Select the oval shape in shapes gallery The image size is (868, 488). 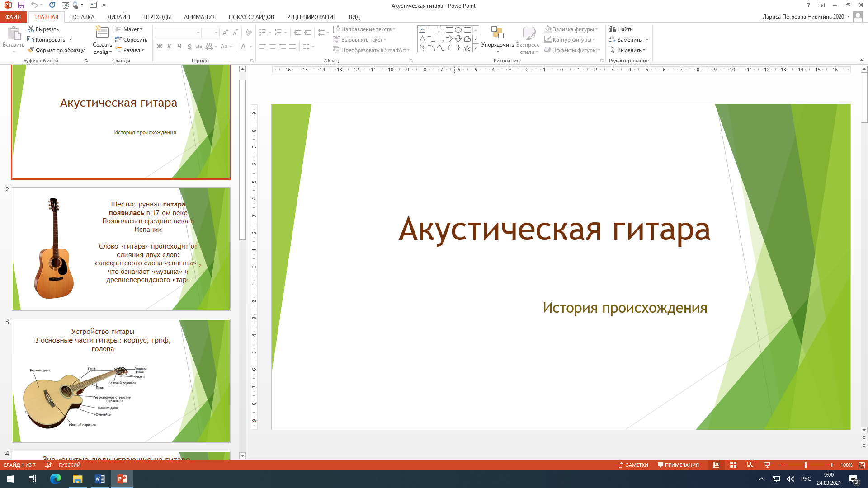(x=458, y=30)
